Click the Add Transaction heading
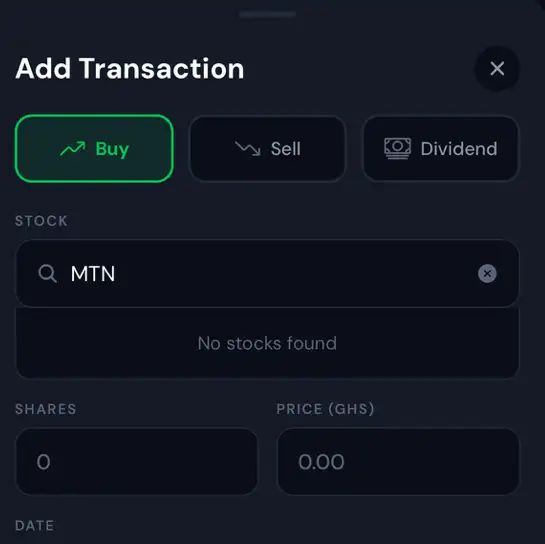The width and height of the screenshot is (545, 544). (130, 68)
